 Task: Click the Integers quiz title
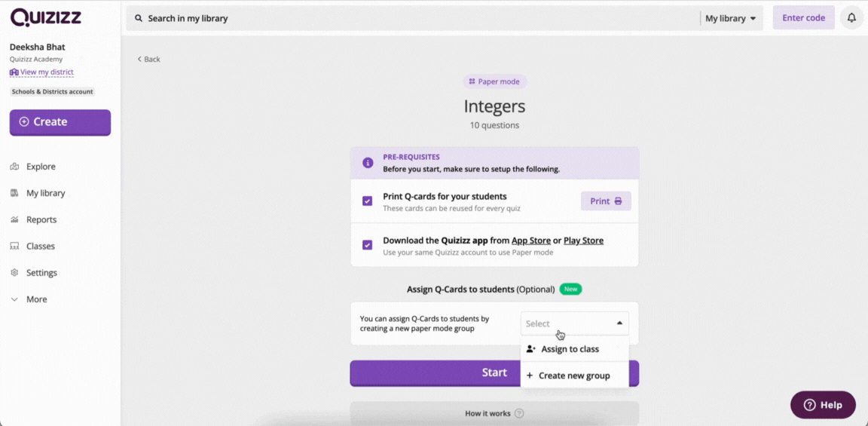pyautogui.click(x=494, y=106)
